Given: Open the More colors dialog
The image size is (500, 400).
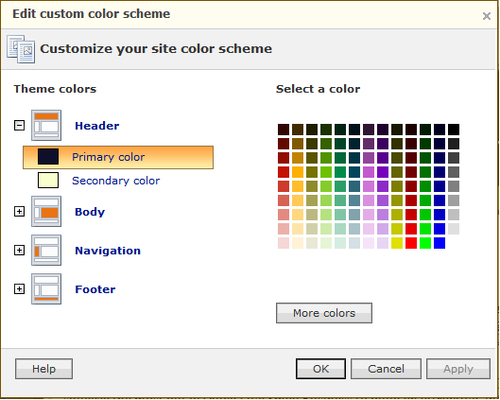Looking at the screenshot, I should (324, 313).
